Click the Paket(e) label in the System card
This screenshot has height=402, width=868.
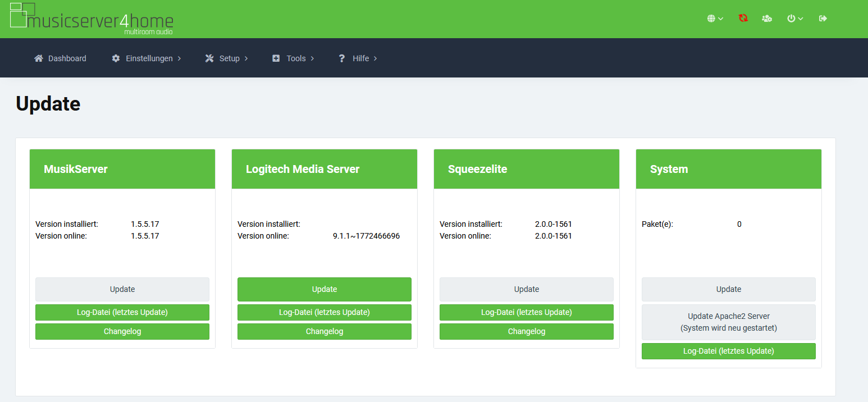tap(657, 224)
